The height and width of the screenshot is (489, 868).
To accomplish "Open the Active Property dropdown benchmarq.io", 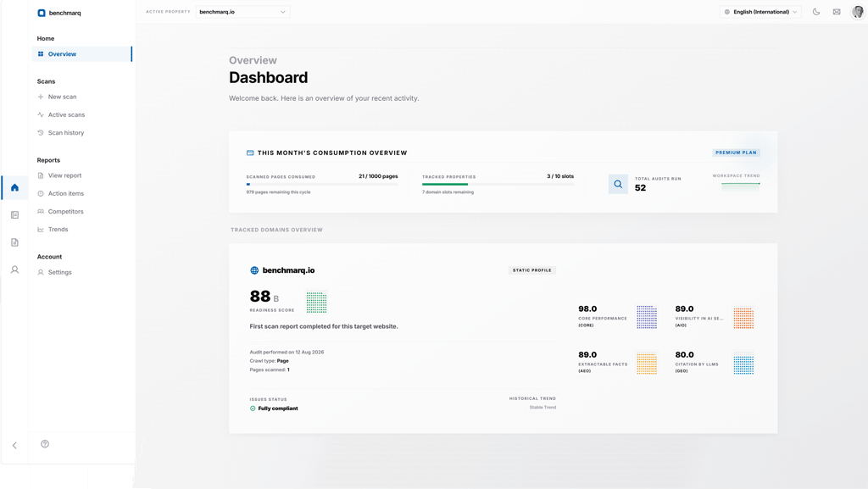I will pos(242,12).
